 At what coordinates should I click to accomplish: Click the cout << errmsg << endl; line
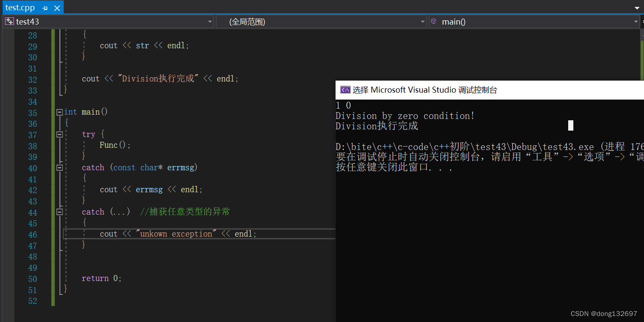[151, 190]
